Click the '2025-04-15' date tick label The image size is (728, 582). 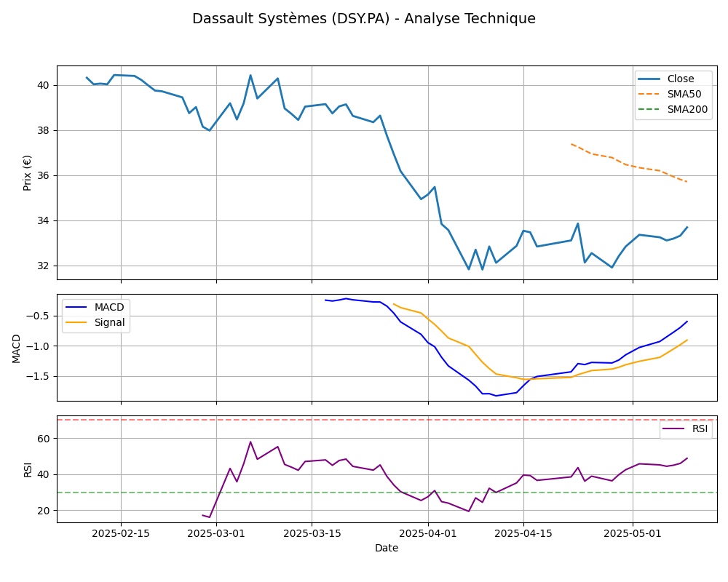coord(523,534)
